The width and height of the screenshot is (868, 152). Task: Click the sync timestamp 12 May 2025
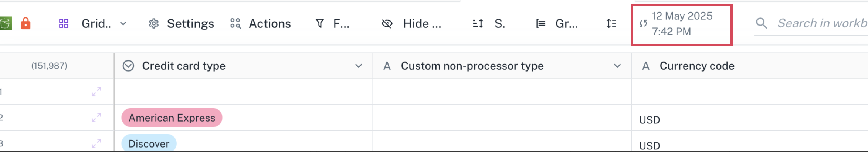click(682, 16)
